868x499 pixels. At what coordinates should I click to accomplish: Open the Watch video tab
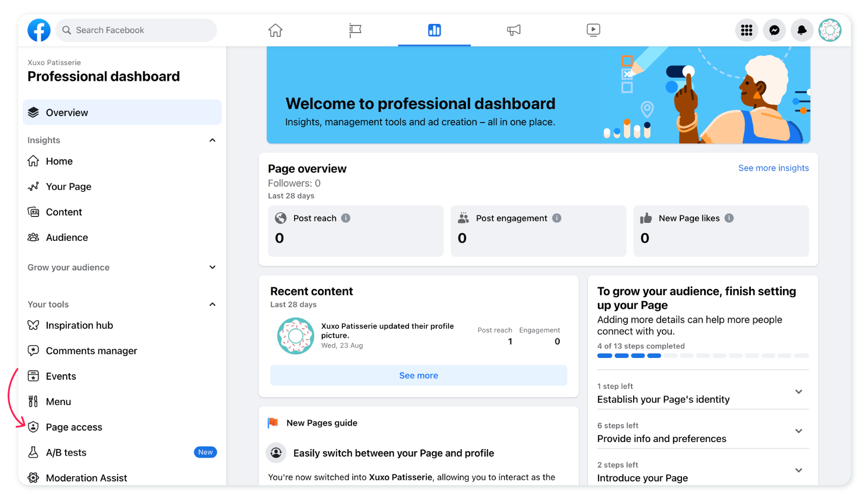point(593,30)
